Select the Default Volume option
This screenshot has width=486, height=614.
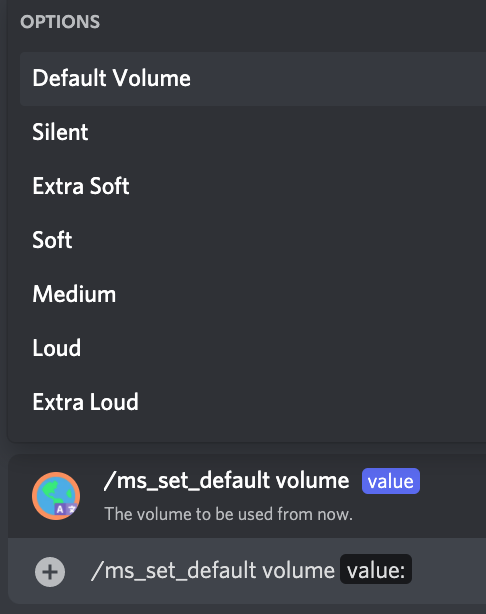pyautogui.click(x=253, y=78)
